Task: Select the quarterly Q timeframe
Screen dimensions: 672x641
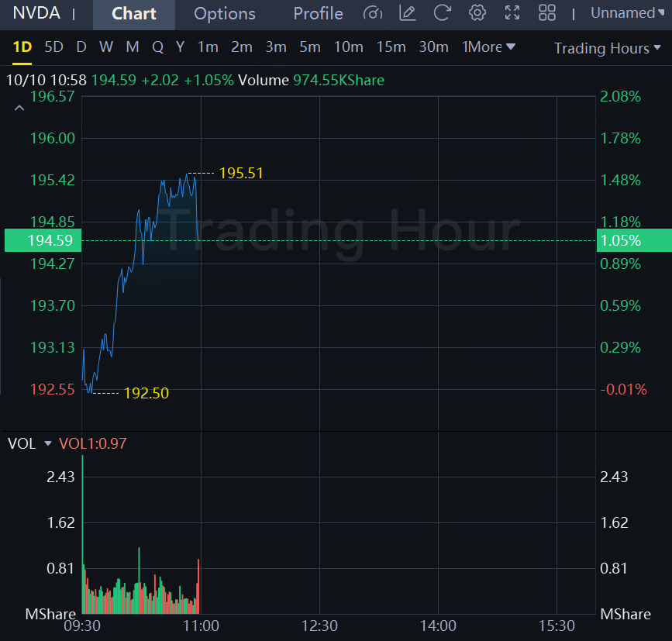Action: pos(157,47)
